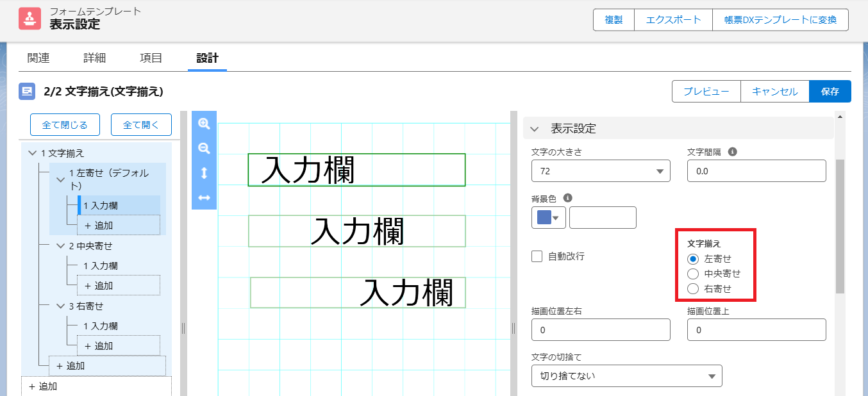Click the horizontal fit arrow icon
Viewport: 868px width, 396px height.
(x=204, y=197)
